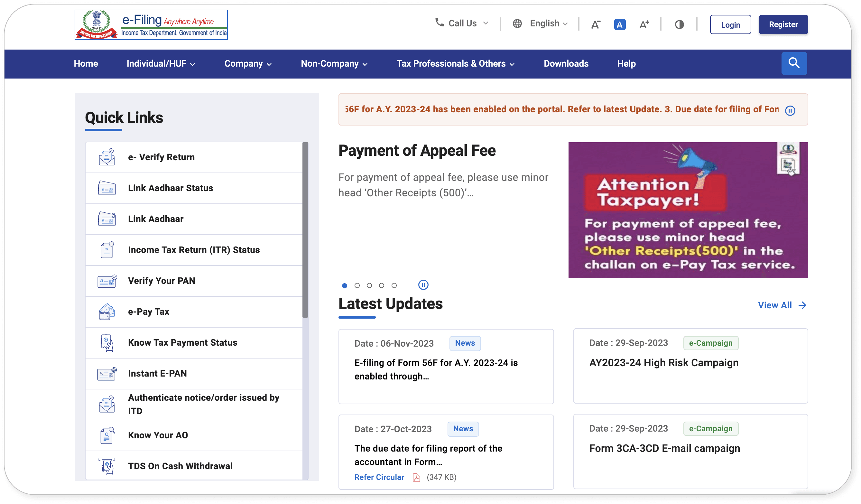This screenshot has width=861, height=504.
Task: Toggle the high contrast mode icon
Action: point(679,24)
